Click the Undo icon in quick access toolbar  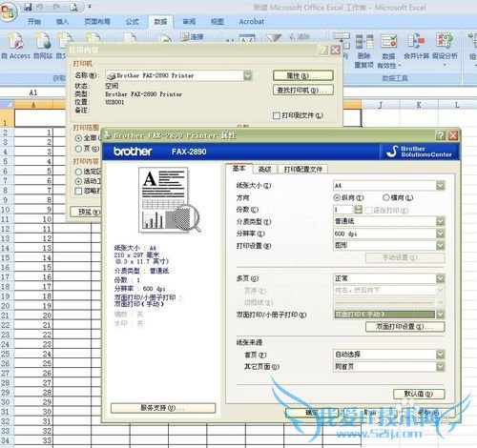click(x=40, y=7)
